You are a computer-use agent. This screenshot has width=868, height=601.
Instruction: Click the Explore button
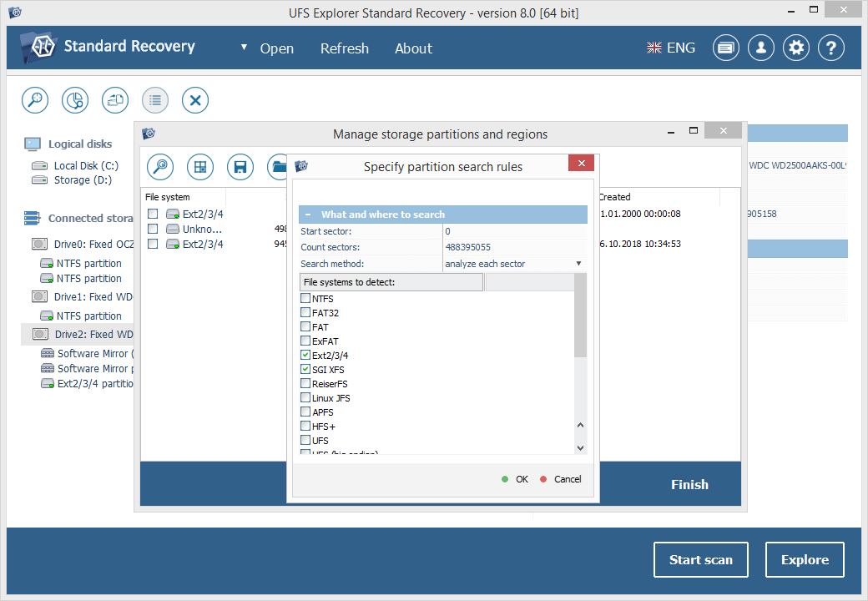[805, 559]
